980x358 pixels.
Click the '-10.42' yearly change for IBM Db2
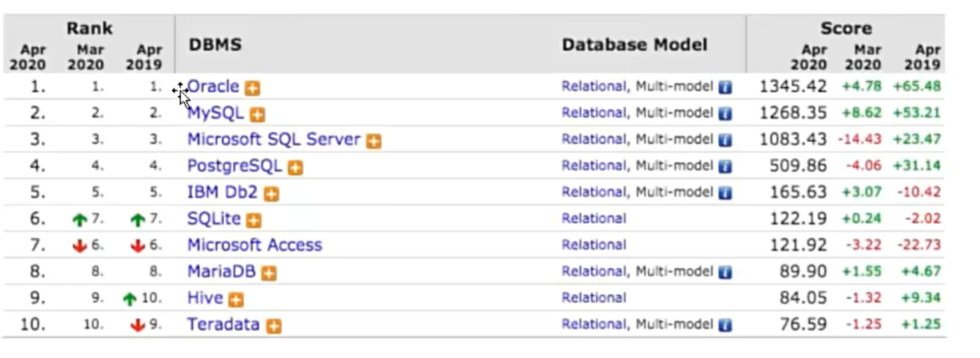(x=919, y=192)
